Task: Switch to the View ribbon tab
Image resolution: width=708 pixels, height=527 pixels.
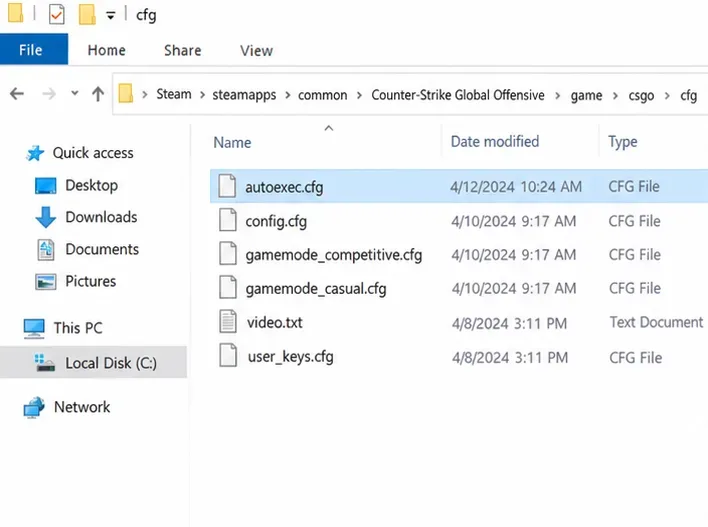Action: point(256,50)
